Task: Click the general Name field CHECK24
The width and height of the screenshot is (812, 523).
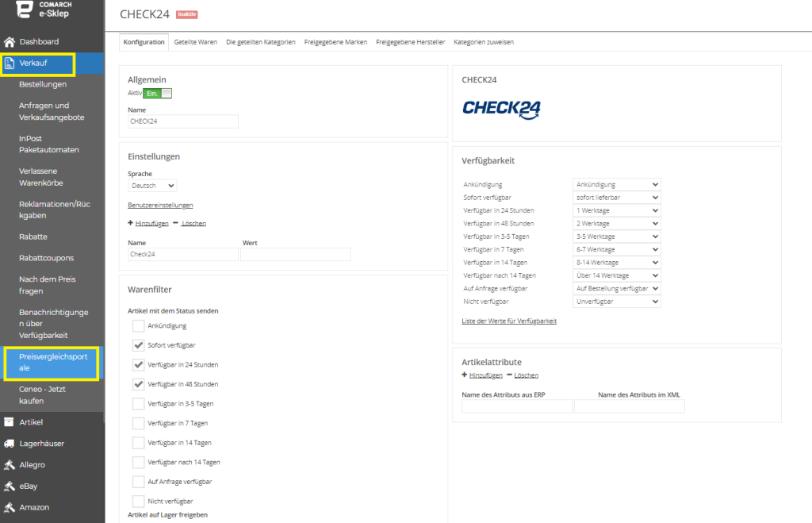Action: [183, 121]
